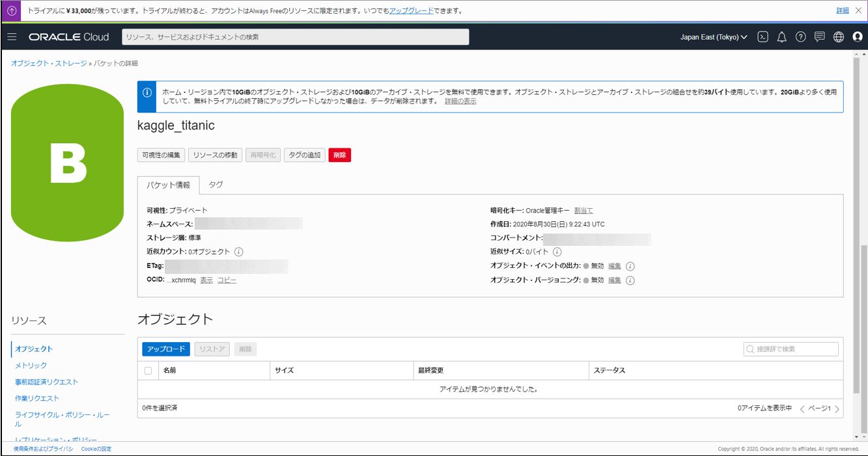868x456 pixels.
Task: Click the red 削除 bucket button
Action: (340, 155)
